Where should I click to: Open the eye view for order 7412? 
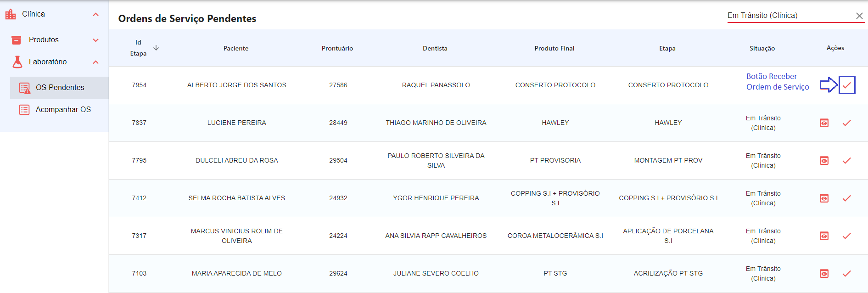(824, 198)
